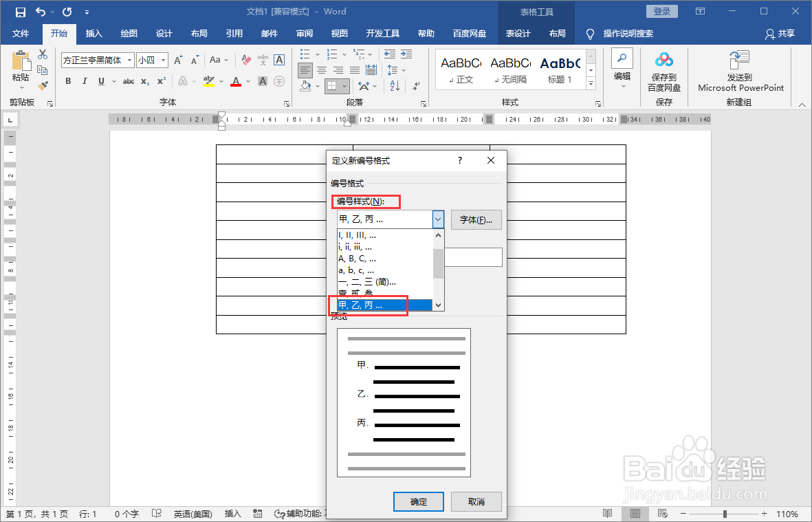Open the 表设计 tab under Table Tools
This screenshot has height=522, width=812.
518,33
